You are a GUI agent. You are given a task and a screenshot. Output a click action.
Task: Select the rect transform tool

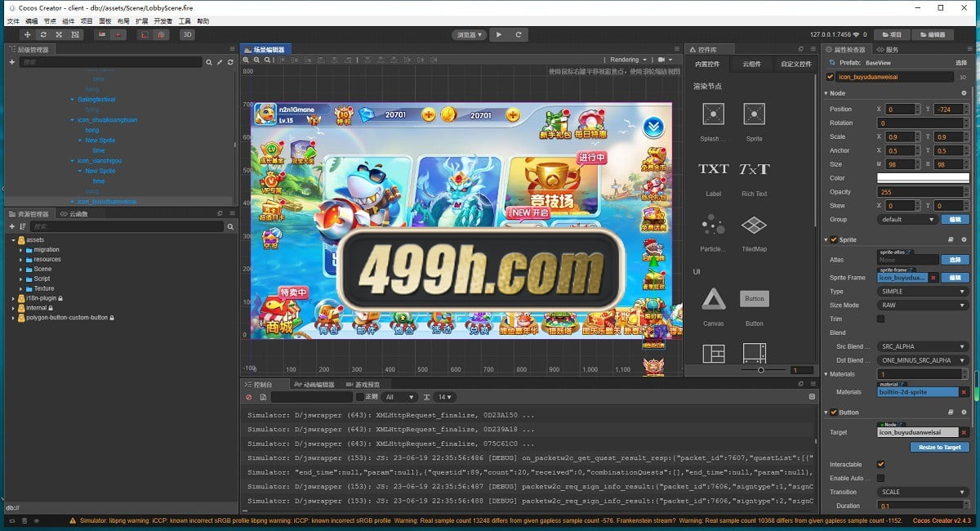click(74, 35)
